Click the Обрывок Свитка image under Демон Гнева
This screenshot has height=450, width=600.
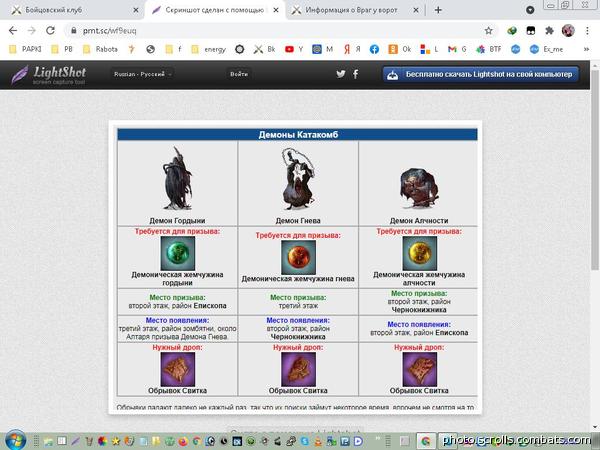298,369
